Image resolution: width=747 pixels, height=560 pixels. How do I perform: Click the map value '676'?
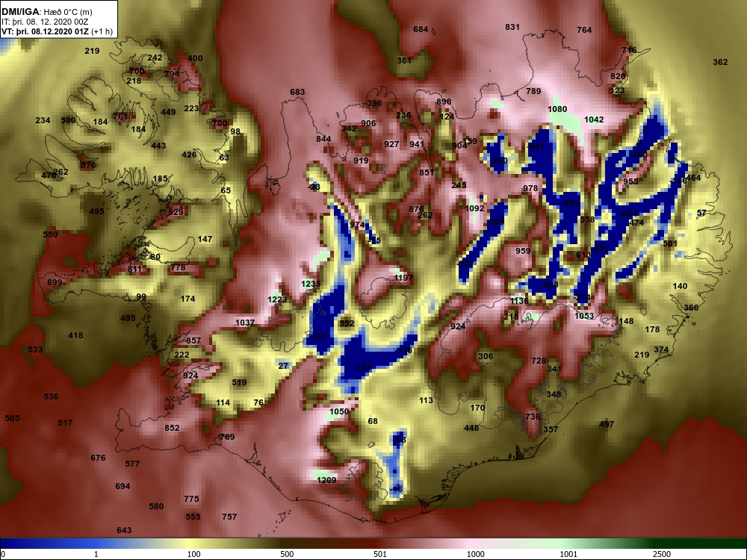[98, 458]
